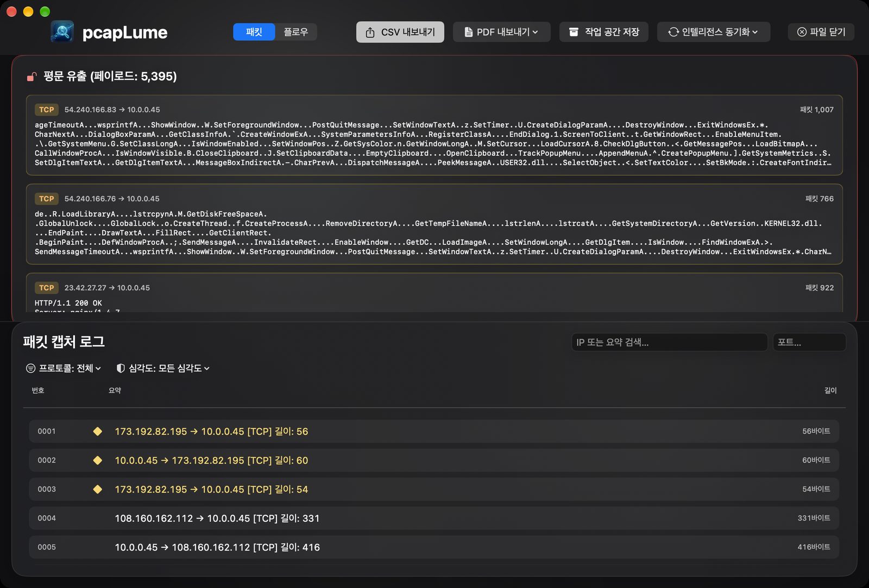Click the 패킷 766 label

tap(820, 199)
